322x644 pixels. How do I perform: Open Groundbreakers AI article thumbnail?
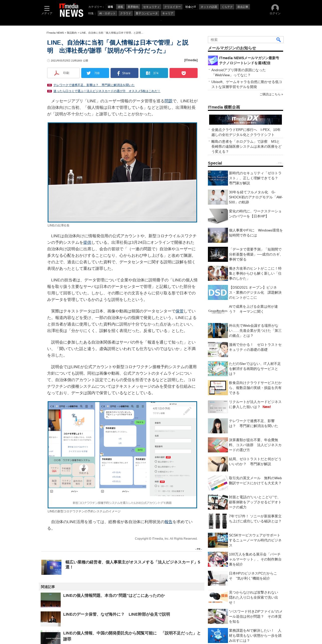coord(218,311)
